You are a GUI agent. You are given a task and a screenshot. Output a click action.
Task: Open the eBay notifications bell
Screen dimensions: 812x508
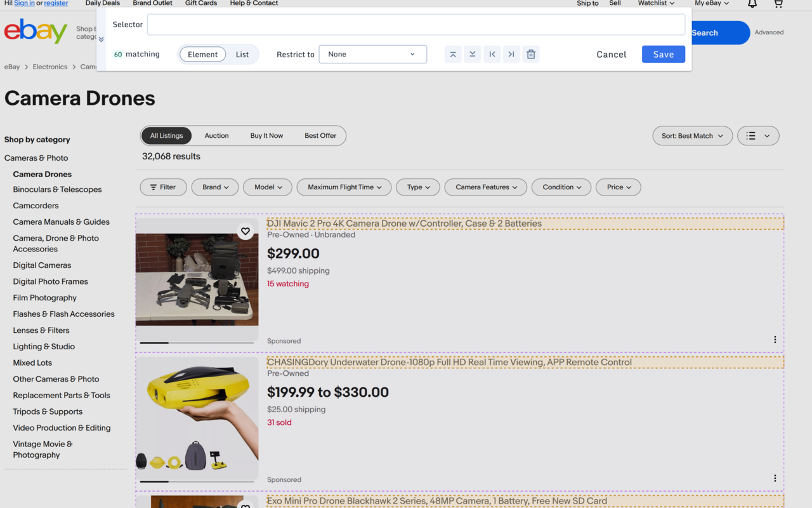pos(752,4)
